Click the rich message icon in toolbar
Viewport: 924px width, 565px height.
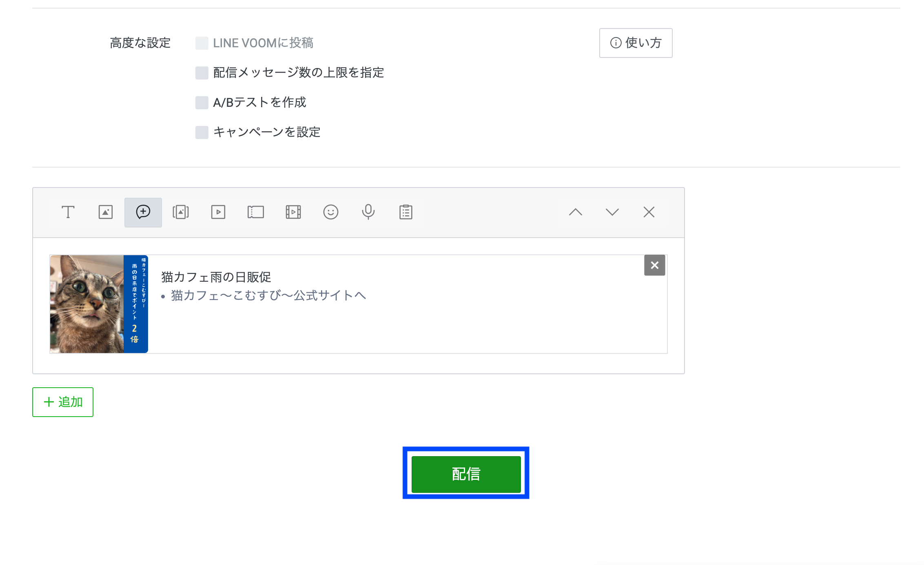coord(143,212)
